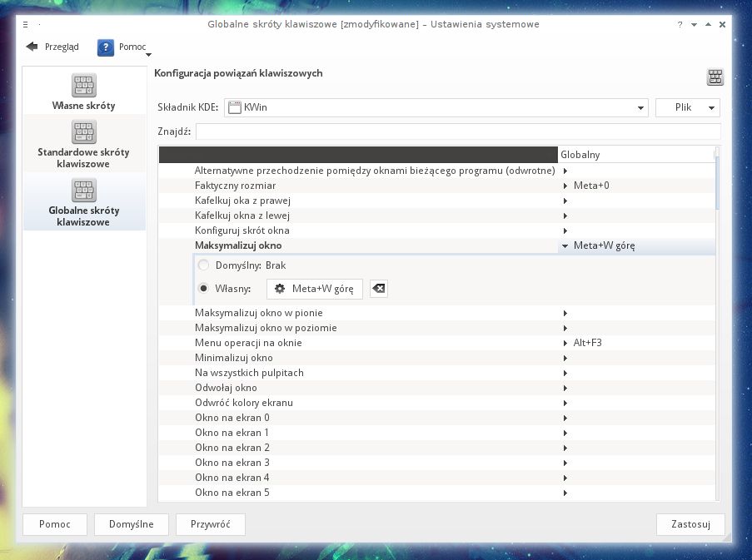
Task: Select the Własny radio button
Action: tap(203, 289)
